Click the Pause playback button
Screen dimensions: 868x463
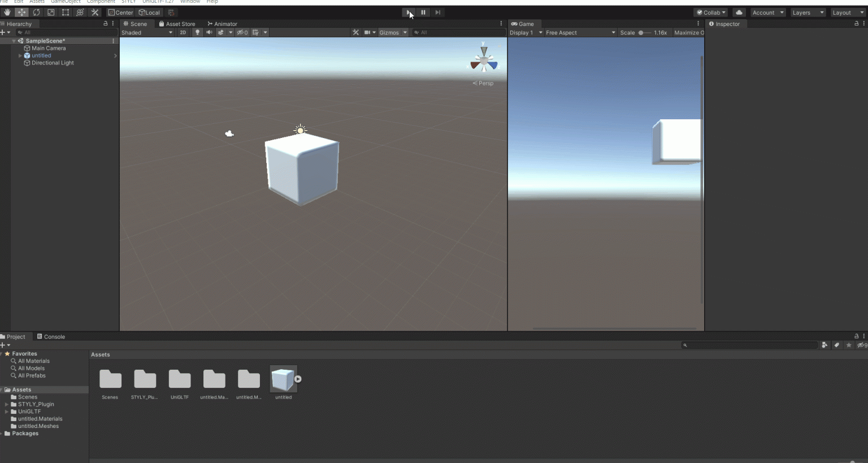click(x=423, y=12)
